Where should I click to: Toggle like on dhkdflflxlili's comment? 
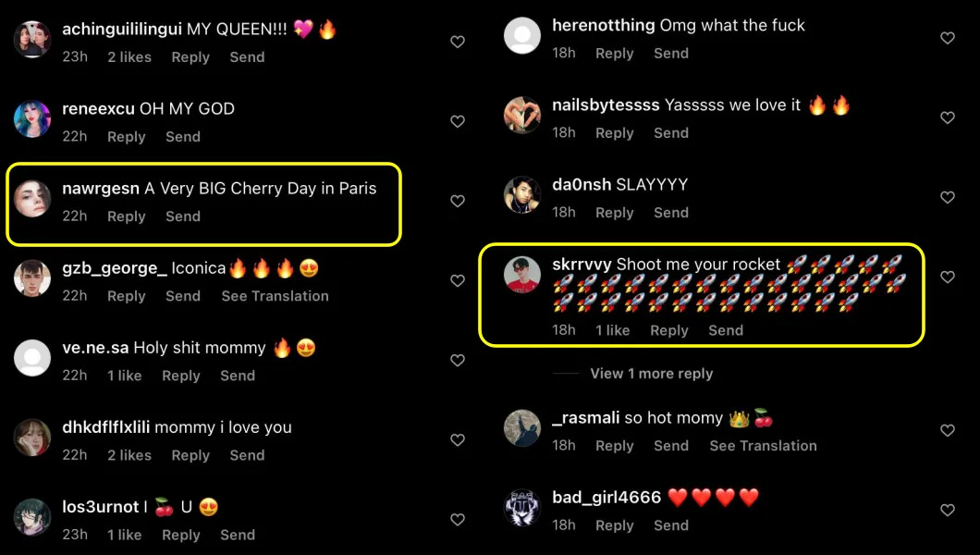(x=458, y=440)
